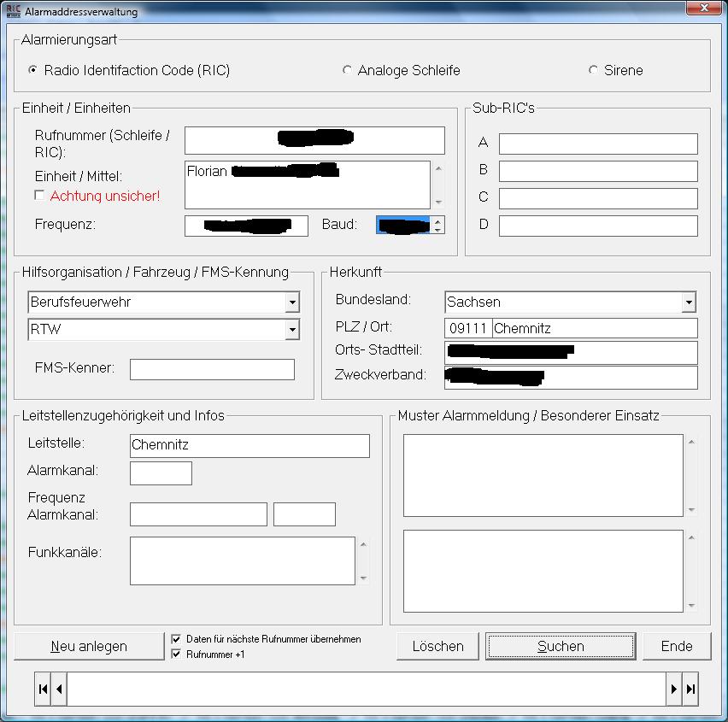Screen dimensions: 728x722
Task: Click the RIC application icon in title bar
Action: (13, 11)
